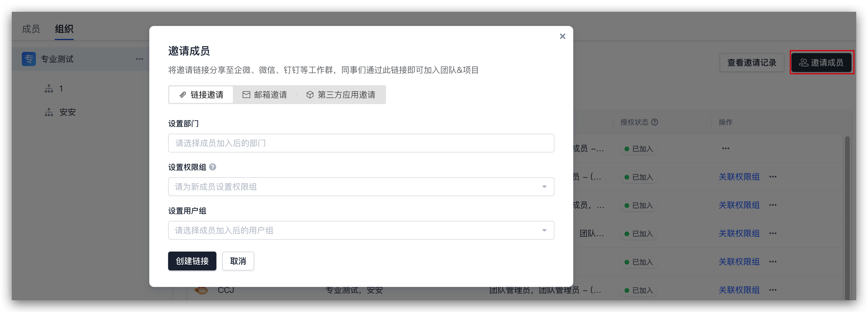Image resolution: width=868 pixels, height=312 pixels.
Task: Click the 邀请成员 button in the page header
Action: pyautogui.click(x=821, y=63)
